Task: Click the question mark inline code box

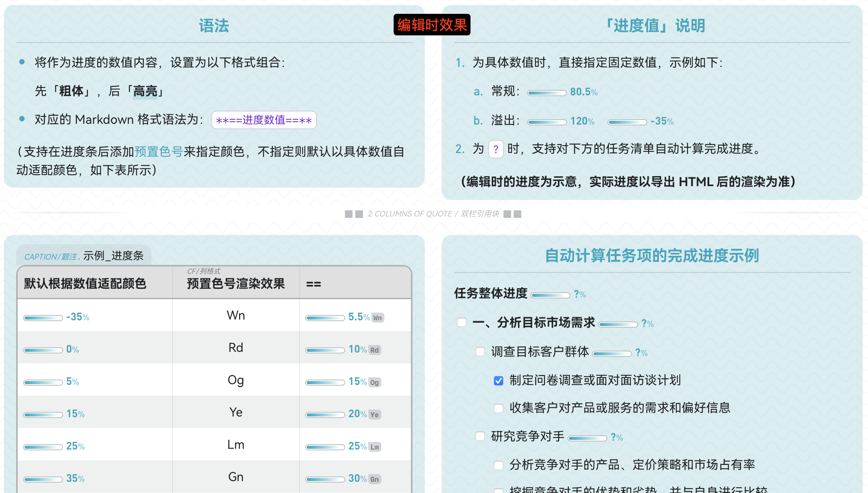Action: [496, 149]
